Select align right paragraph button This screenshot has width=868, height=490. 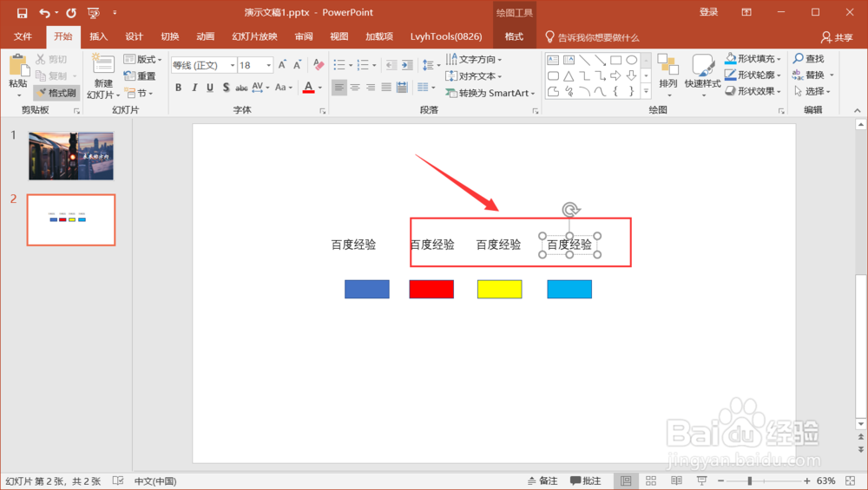click(x=371, y=88)
